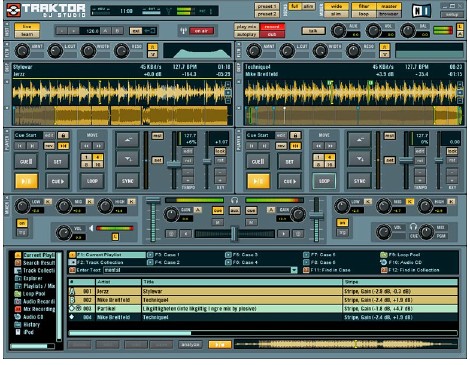Click deck A SYNC button
Screen dimensions: 470x365
pos(127,181)
